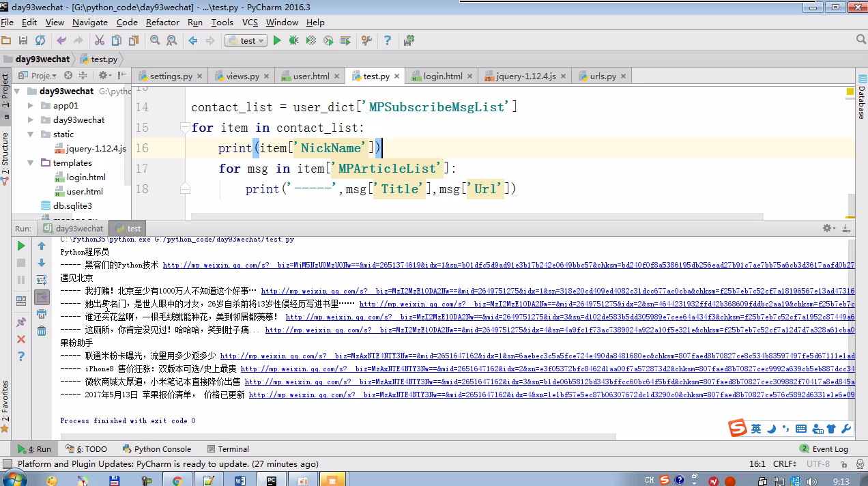Clear console with trash can icon

42,331
